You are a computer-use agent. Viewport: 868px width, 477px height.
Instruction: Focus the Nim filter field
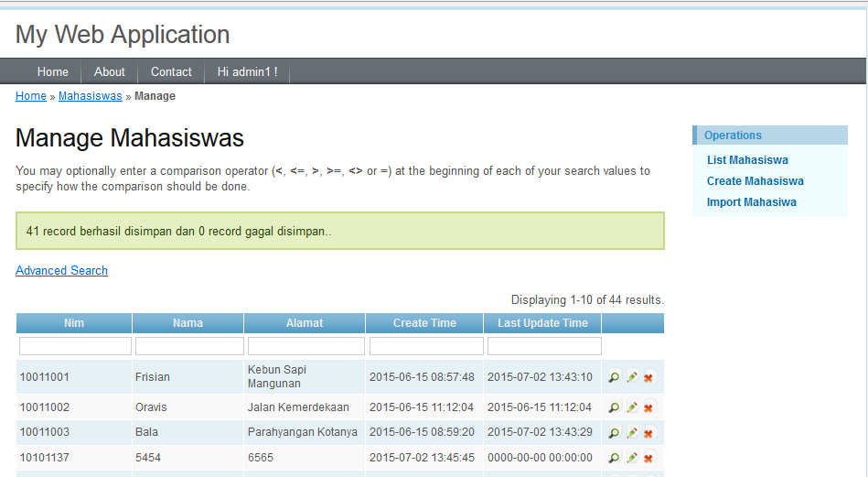pos(75,346)
